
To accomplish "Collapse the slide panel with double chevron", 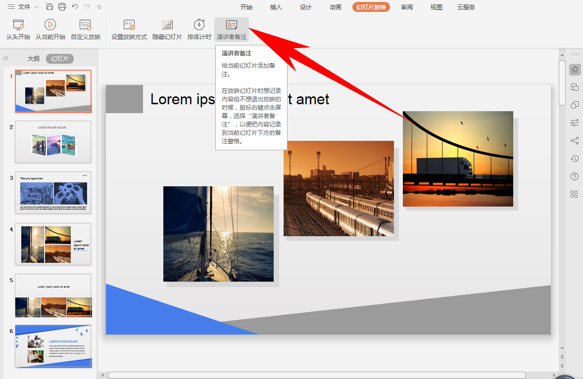I will [6, 58].
